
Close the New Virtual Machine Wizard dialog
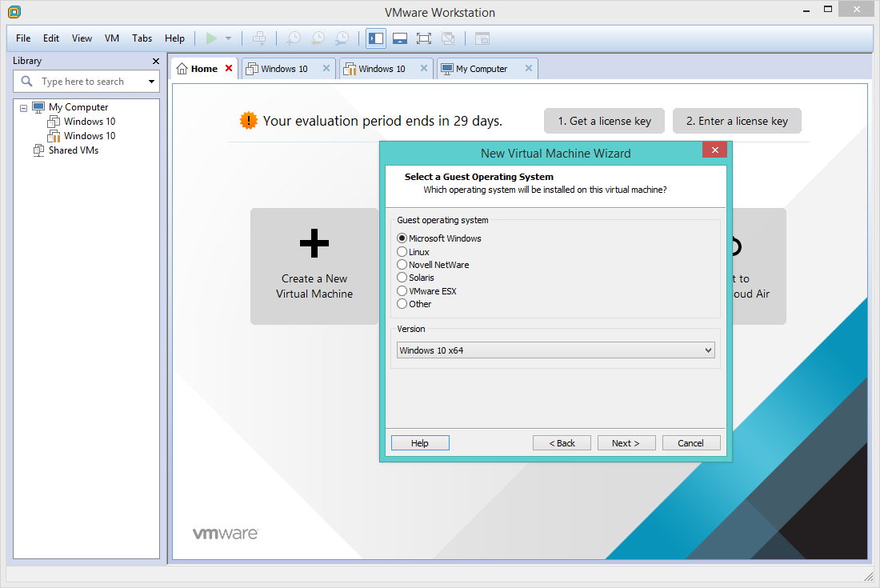coord(714,150)
